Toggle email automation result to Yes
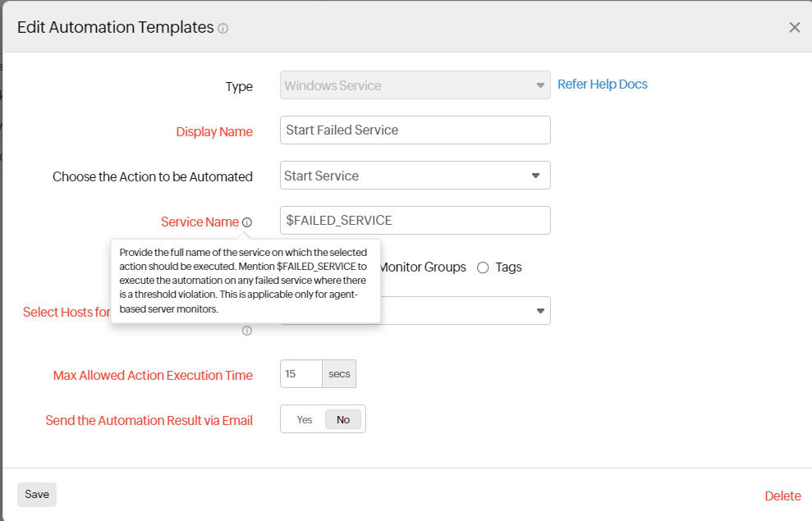This screenshot has width=812, height=521. point(305,419)
